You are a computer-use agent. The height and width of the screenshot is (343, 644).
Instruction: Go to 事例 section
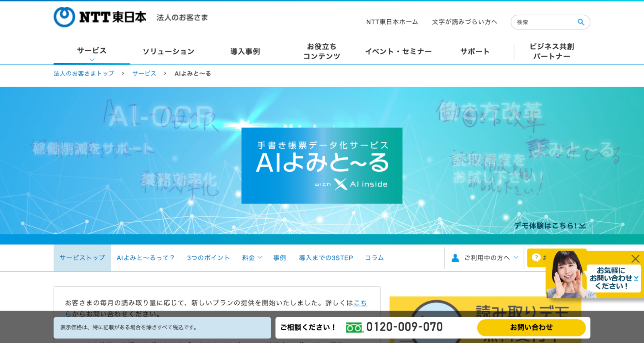tap(280, 258)
